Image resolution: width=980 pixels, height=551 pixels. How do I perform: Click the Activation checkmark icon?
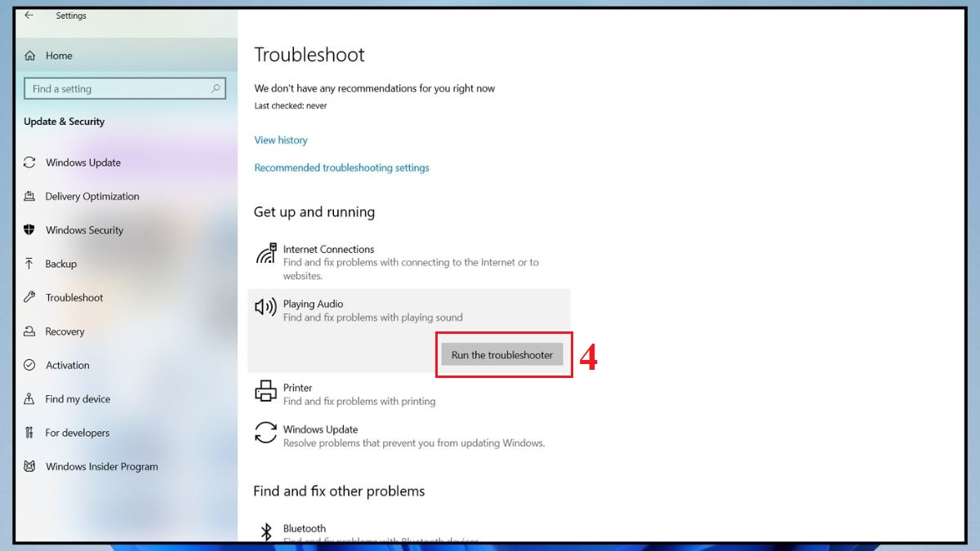[x=30, y=365]
